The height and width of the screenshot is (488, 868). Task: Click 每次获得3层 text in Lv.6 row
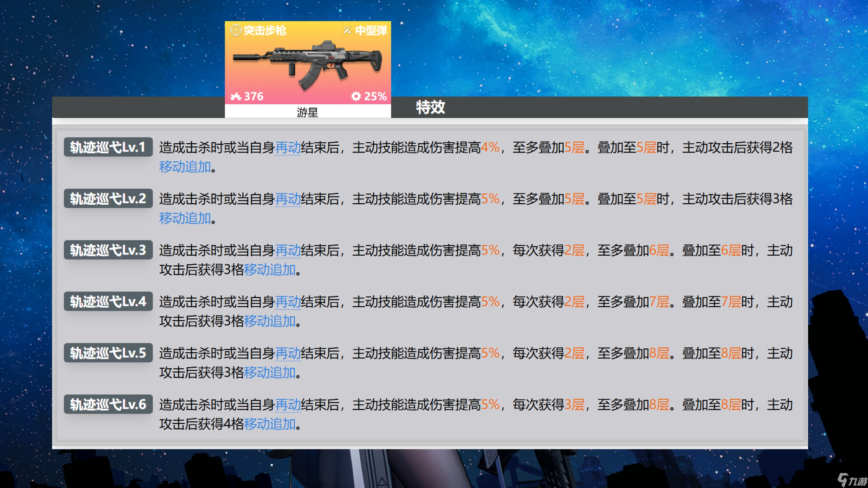click(x=549, y=405)
